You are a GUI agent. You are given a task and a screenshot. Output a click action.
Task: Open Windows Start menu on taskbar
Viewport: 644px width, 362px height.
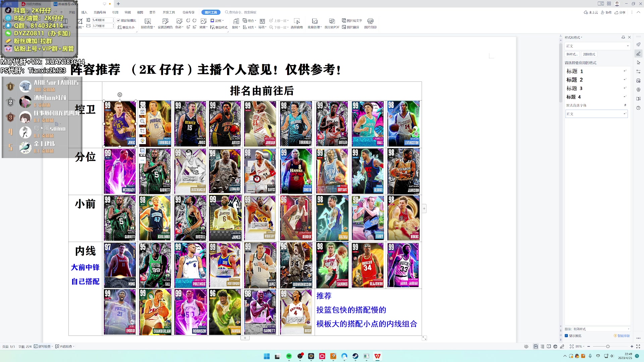pyautogui.click(x=267, y=356)
